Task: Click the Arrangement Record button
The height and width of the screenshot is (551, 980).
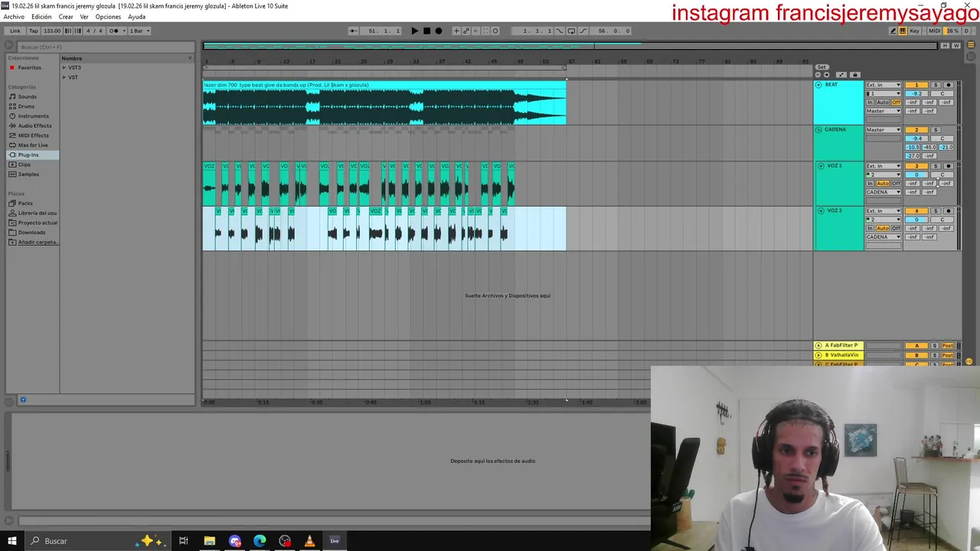Action: pos(438,31)
